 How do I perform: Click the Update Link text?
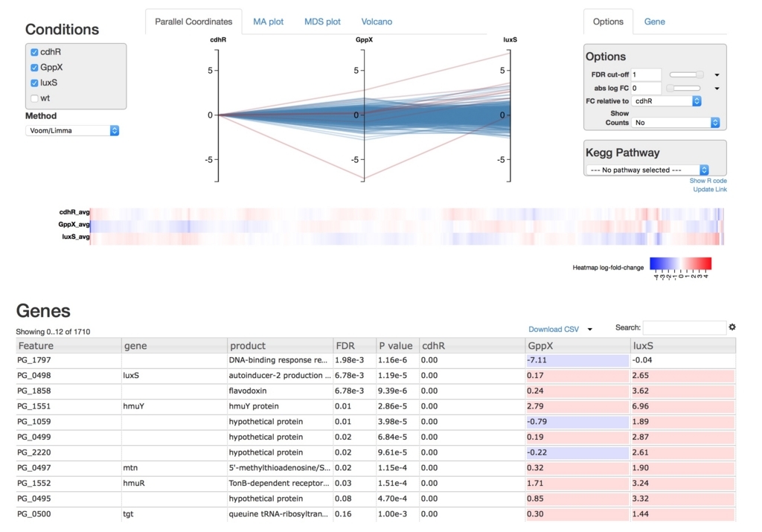[x=710, y=189]
